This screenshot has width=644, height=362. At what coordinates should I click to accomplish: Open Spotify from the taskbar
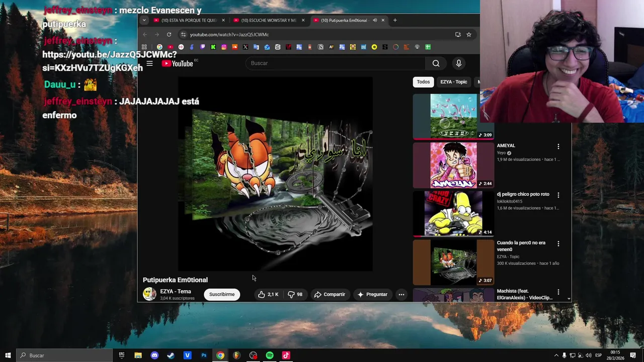coord(270,355)
